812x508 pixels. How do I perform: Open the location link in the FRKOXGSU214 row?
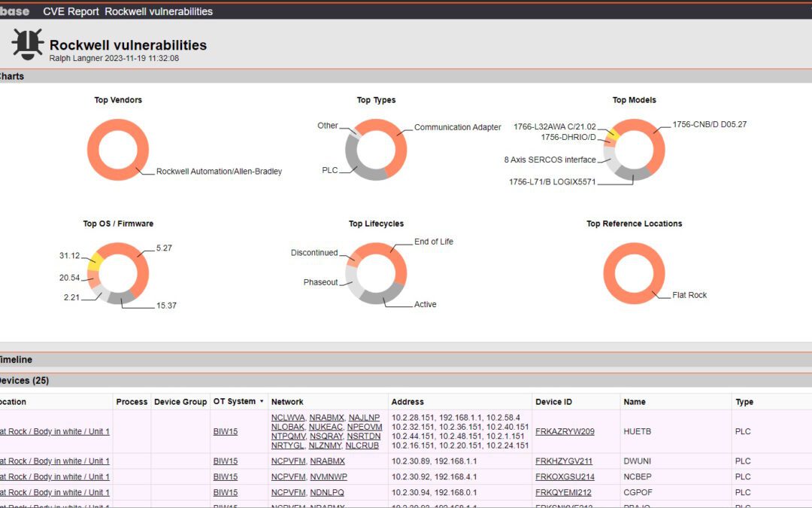pyautogui.click(x=55, y=476)
